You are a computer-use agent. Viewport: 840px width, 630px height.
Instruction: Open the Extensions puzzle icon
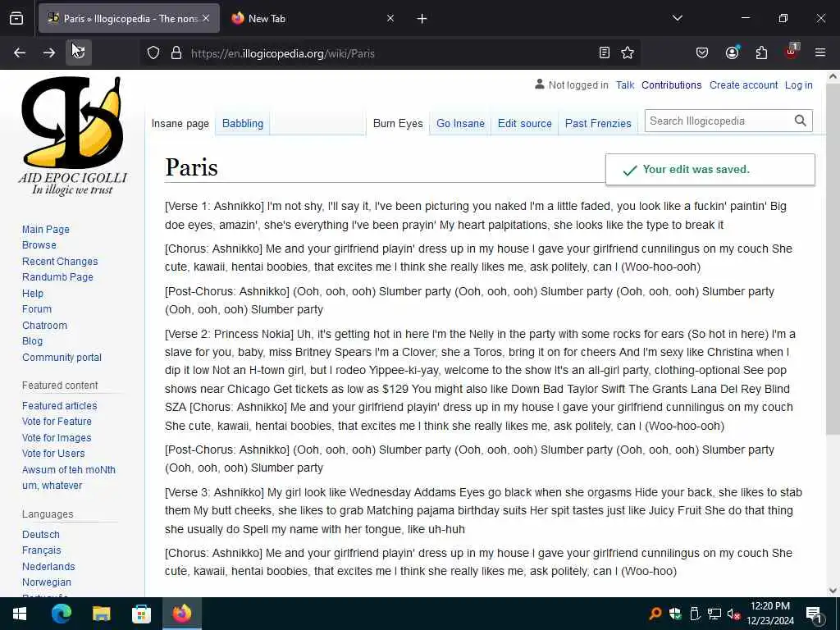tap(761, 53)
